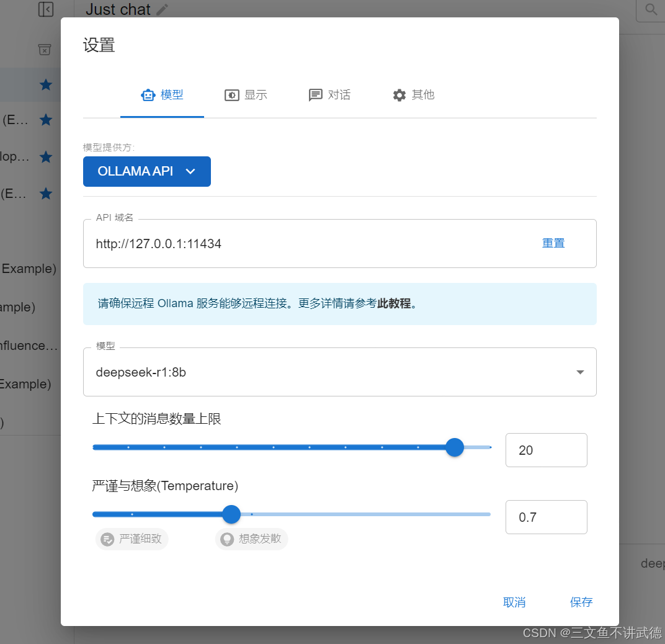The height and width of the screenshot is (644, 665).
Task: Click the pencil icon beside Just chat
Action: 163,9
